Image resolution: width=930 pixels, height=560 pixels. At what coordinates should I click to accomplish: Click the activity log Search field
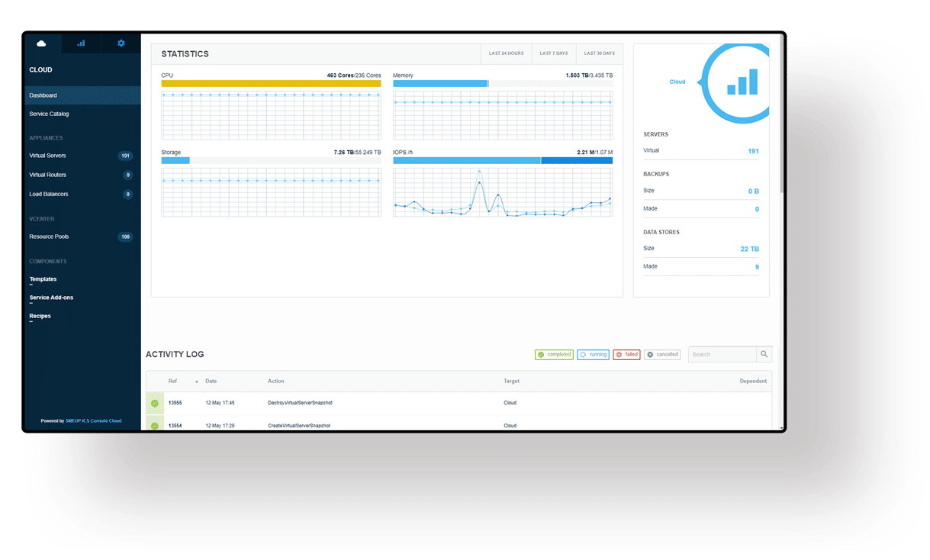coord(722,354)
